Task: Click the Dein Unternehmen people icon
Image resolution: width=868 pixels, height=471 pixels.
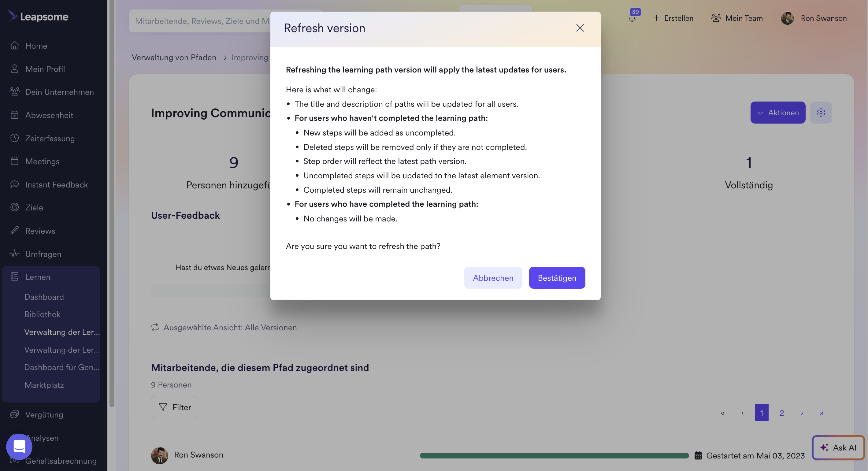Action: tap(14, 91)
